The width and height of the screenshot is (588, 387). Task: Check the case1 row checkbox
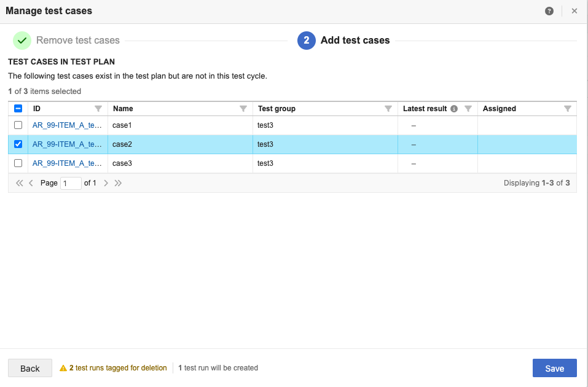[x=18, y=125]
